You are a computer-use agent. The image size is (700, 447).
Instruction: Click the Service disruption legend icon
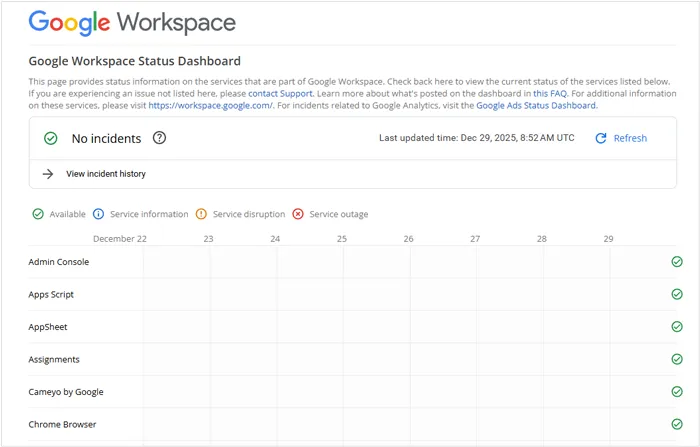click(201, 214)
